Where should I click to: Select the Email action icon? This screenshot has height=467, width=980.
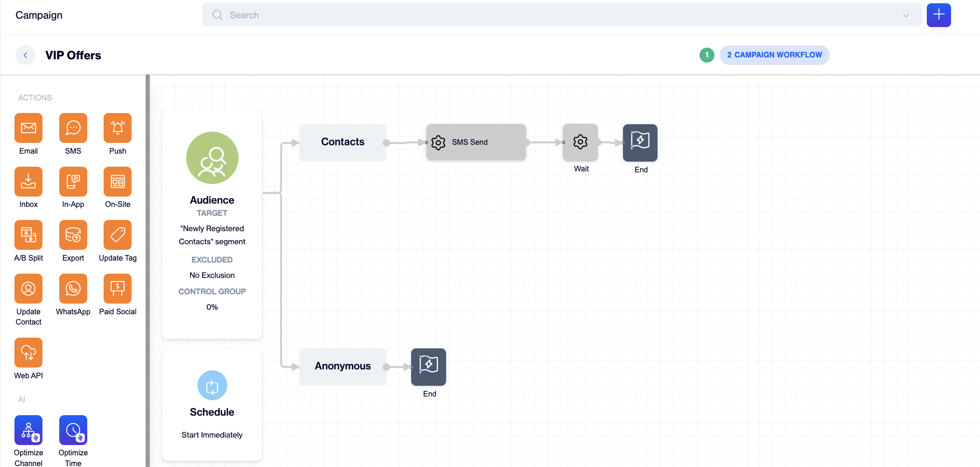pyautogui.click(x=28, y=128)
